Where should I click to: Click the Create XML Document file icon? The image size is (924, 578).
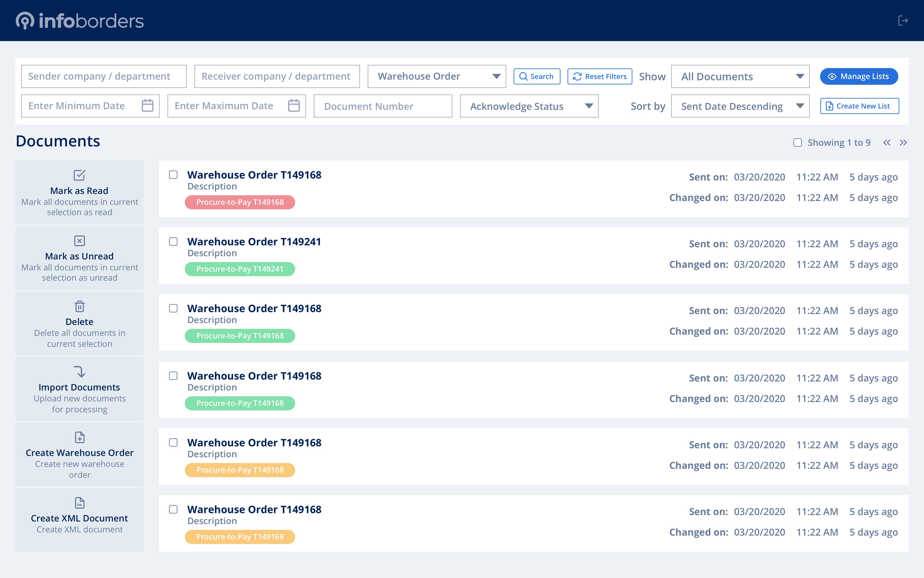[79, 502]
